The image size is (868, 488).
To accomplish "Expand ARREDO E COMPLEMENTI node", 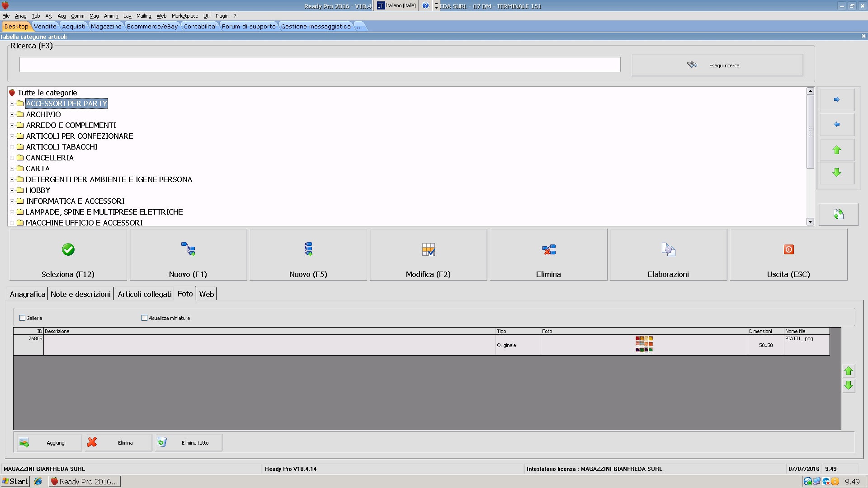I will pos(12,125).
